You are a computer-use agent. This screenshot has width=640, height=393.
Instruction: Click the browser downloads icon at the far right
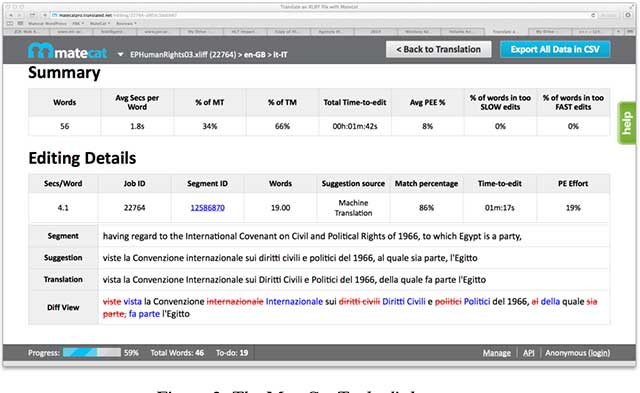pyautogui.click(x=628, y=15)
